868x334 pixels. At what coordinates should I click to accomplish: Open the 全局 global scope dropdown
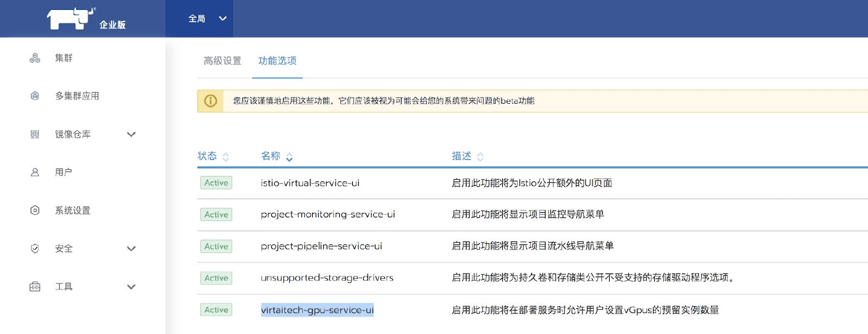click(207, 19)
